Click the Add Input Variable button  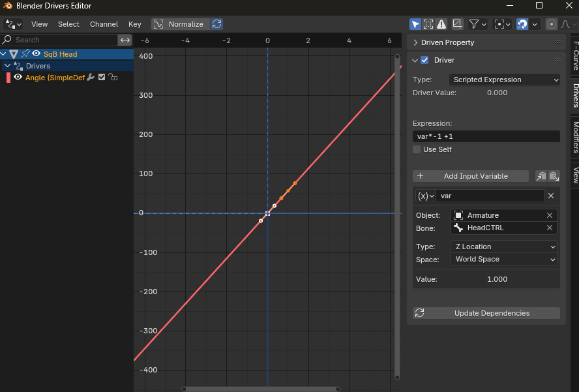tap(471, 176)
